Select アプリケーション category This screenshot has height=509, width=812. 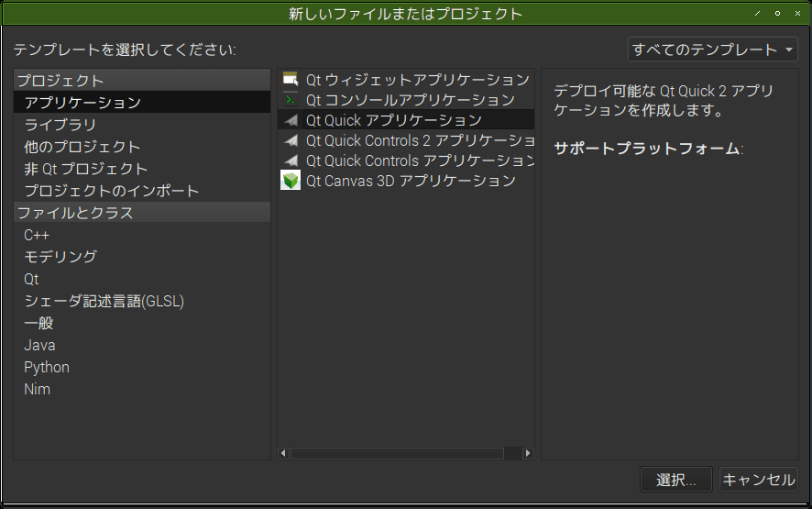142,102
